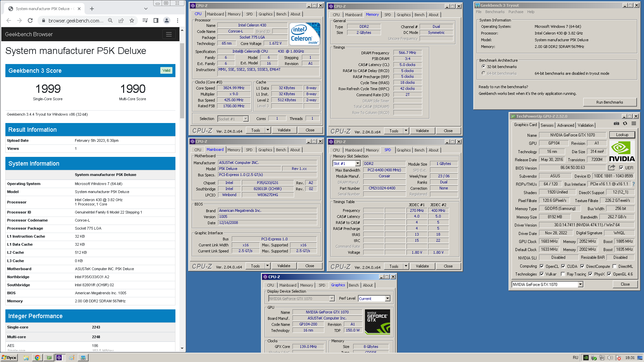Open the Geekbench Browser hamburger menu

[x=169, y=34]
